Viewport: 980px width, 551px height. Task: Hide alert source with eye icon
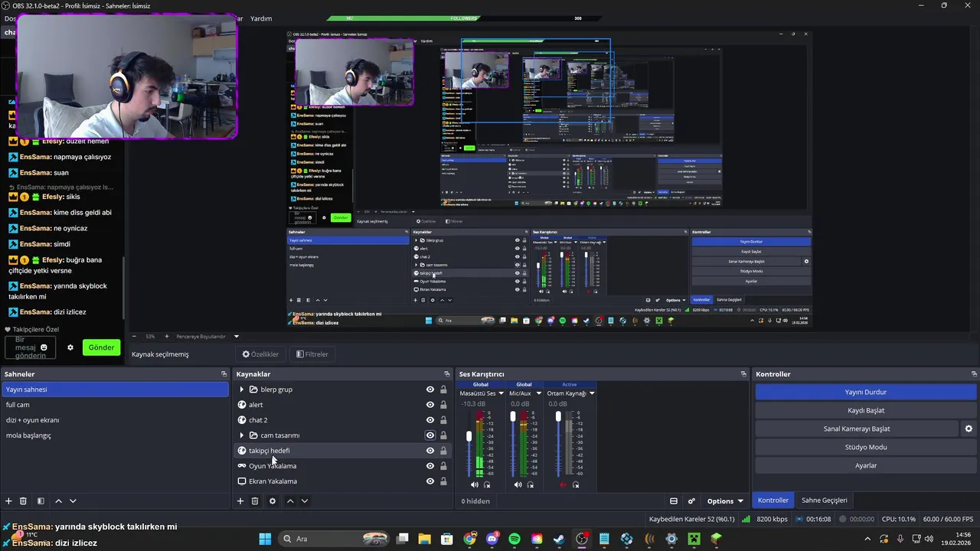coord(430,405)
